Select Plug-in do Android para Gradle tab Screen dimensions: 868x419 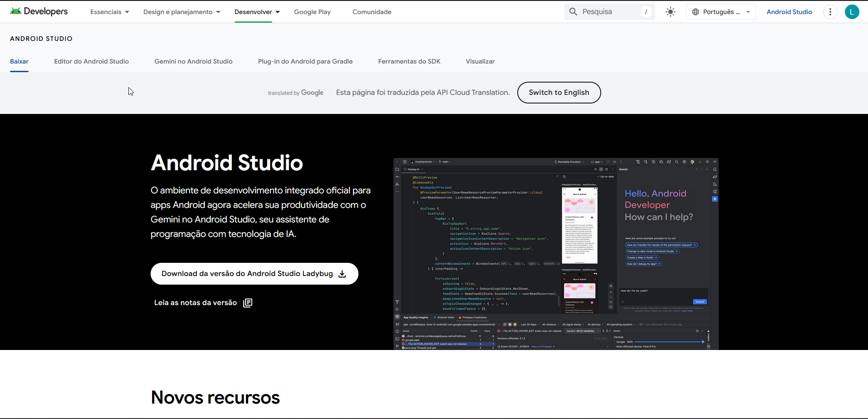pyautogui.click(x=305, y=61)
